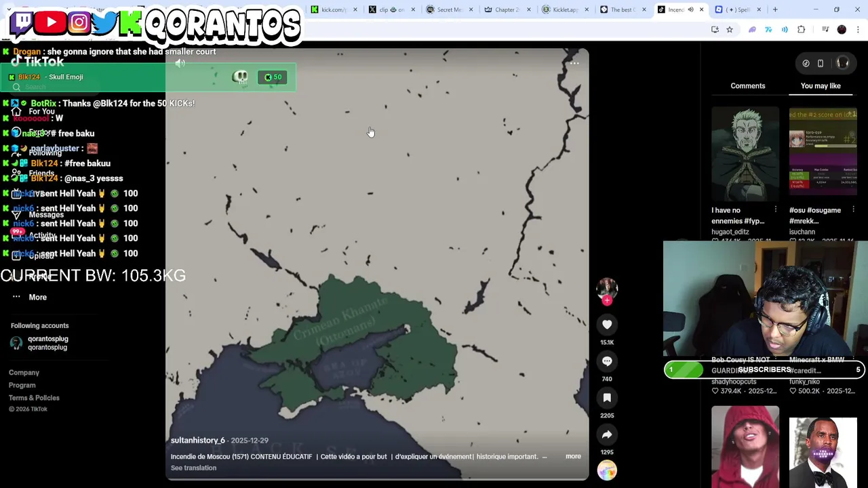Go to the For You feed
This screenshot has height=488, width=868.
41,111
